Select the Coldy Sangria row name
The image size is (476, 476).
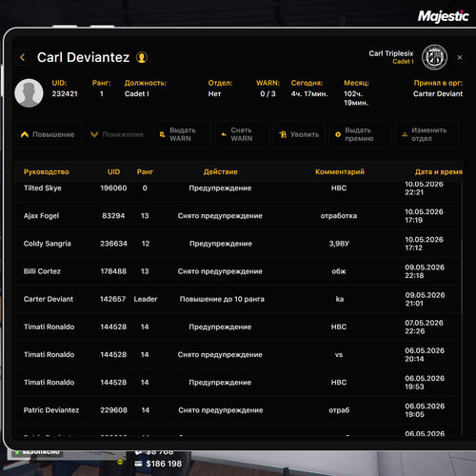(48, 244)
